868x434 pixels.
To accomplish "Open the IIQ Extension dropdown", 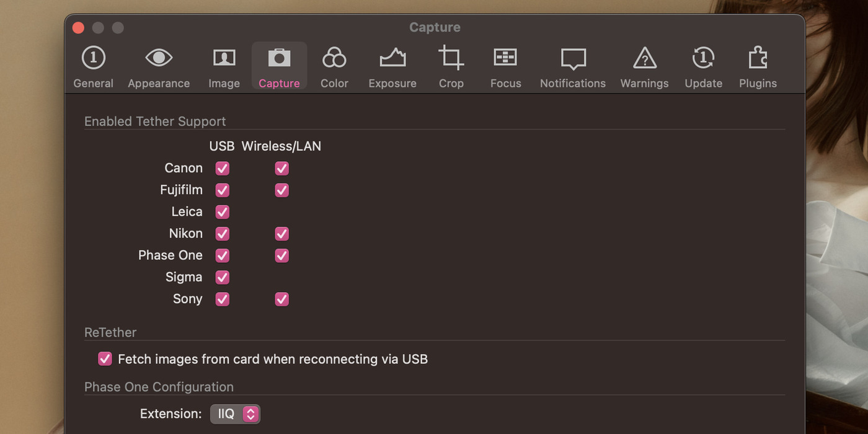I will click(235, 414).
